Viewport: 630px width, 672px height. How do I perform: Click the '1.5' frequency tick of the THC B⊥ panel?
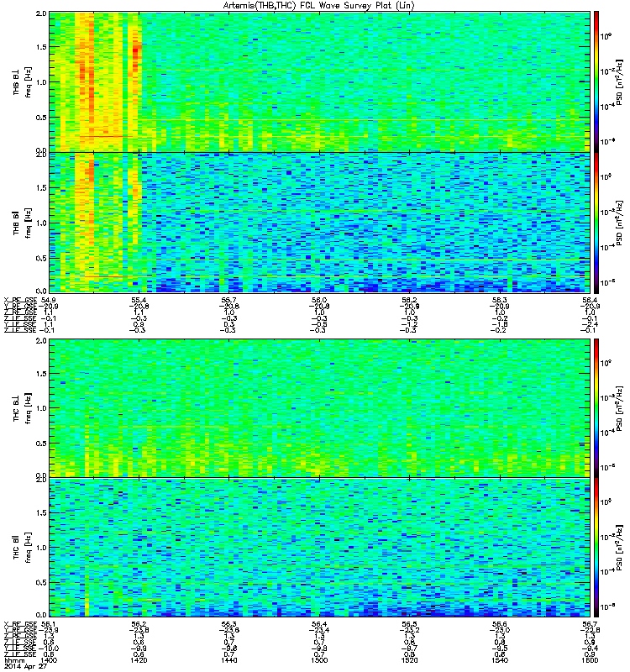tap(41, 374)
